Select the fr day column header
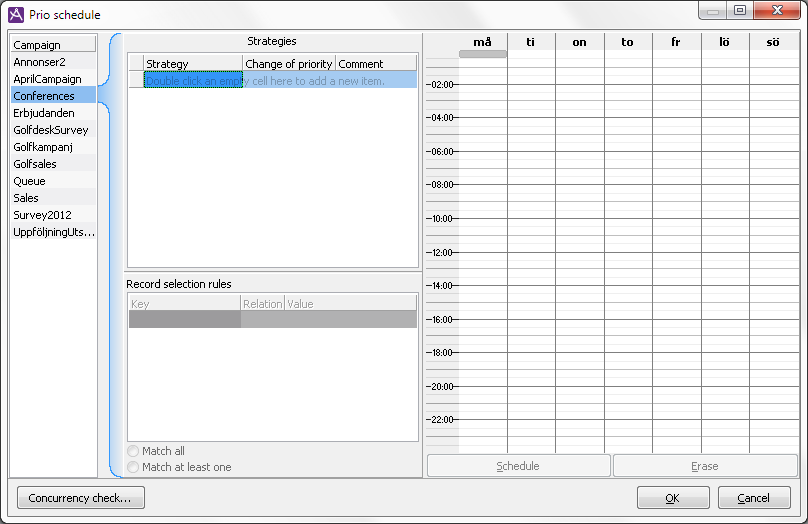 (x=675, y=42)
